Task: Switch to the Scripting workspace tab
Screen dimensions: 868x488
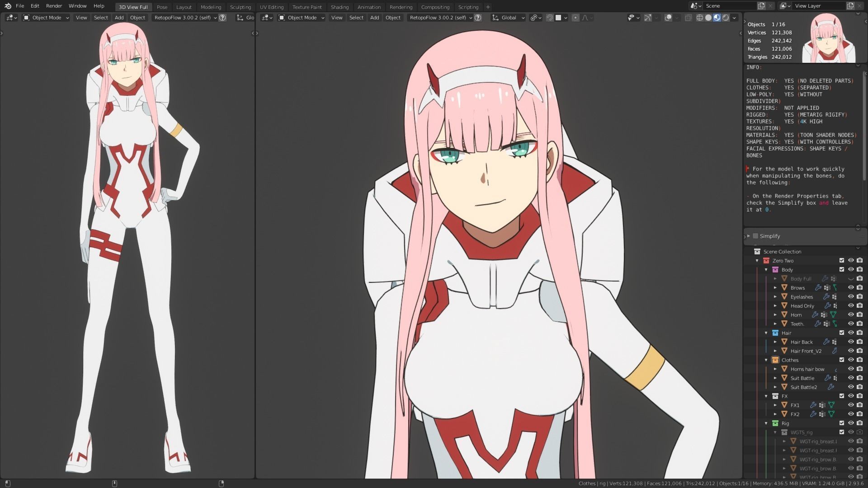Action: [468, 7]
